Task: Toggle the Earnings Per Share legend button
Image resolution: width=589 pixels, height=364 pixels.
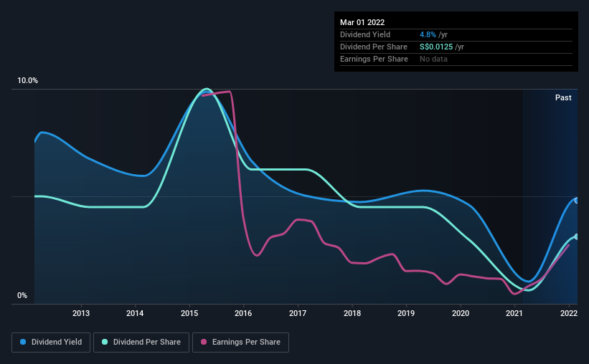Action: [x=240, y=343]
